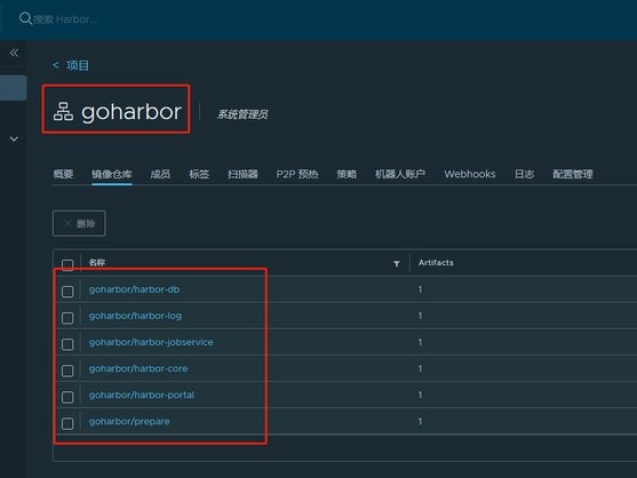Viewport: 637px width, 478px height.
Task: Open the 日志 tab
Action: 524,174
